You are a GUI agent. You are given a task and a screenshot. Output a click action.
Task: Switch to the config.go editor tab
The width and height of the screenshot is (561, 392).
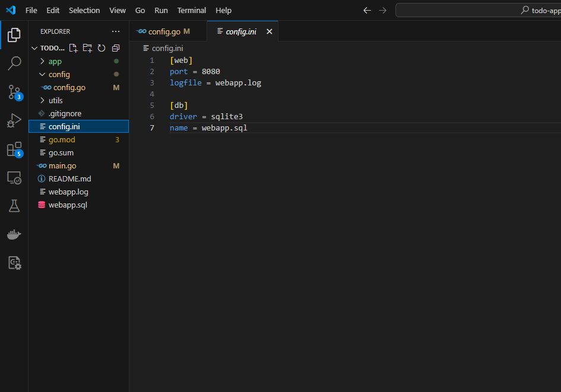168,31
